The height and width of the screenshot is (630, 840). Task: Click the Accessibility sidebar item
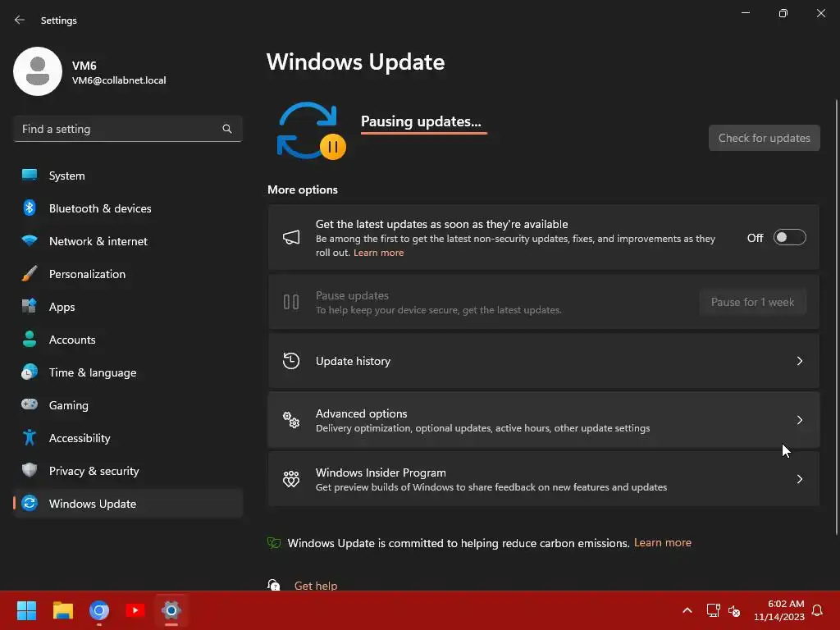point(127,438)
